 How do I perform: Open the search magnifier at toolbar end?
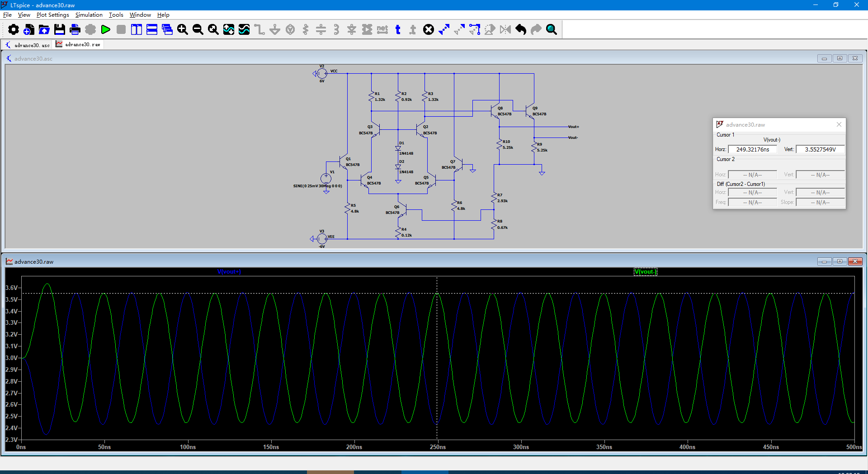click(552, 30)
